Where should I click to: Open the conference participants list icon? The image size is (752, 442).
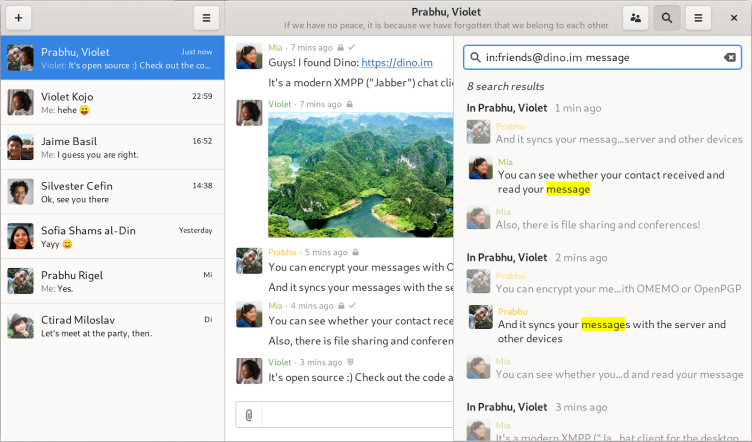click(x=635, y=18)
